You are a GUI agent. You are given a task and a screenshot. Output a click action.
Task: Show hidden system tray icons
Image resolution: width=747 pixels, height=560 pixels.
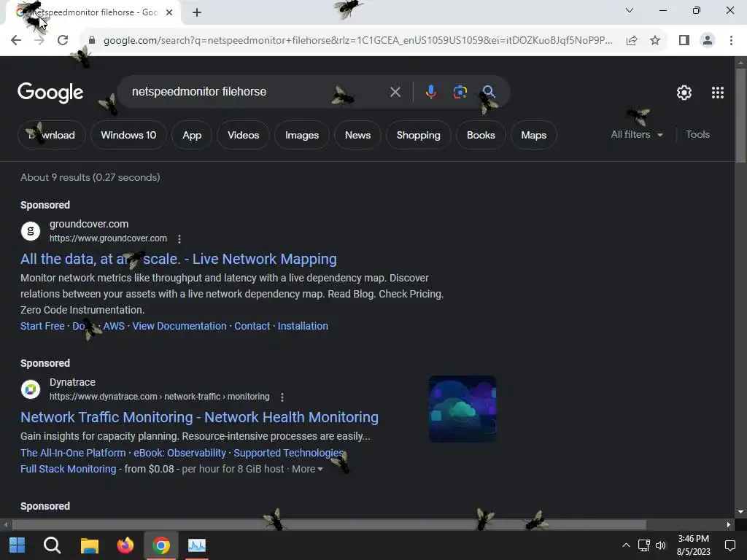tap(626, 545)
